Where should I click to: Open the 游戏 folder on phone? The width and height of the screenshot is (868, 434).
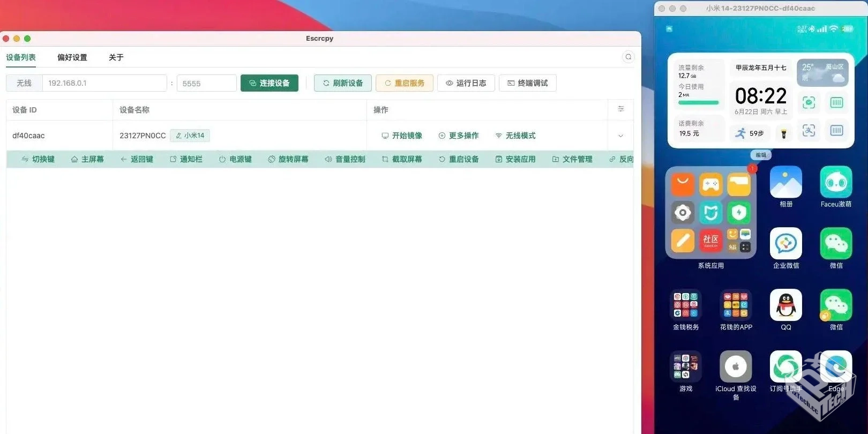(x=686, y=367)
